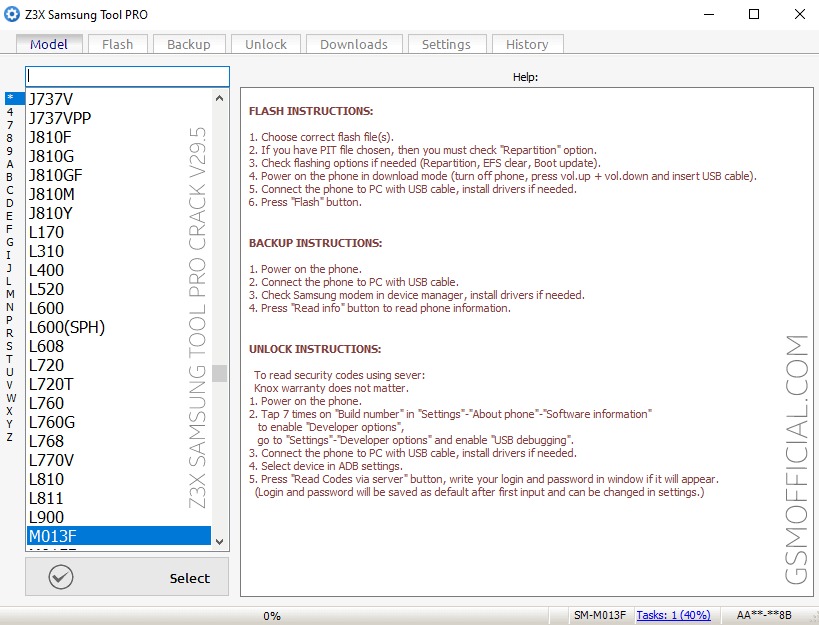This screenshot has height=625, width=819.
Task: Click the Z3X gear app icon
Action: (11, 14)
